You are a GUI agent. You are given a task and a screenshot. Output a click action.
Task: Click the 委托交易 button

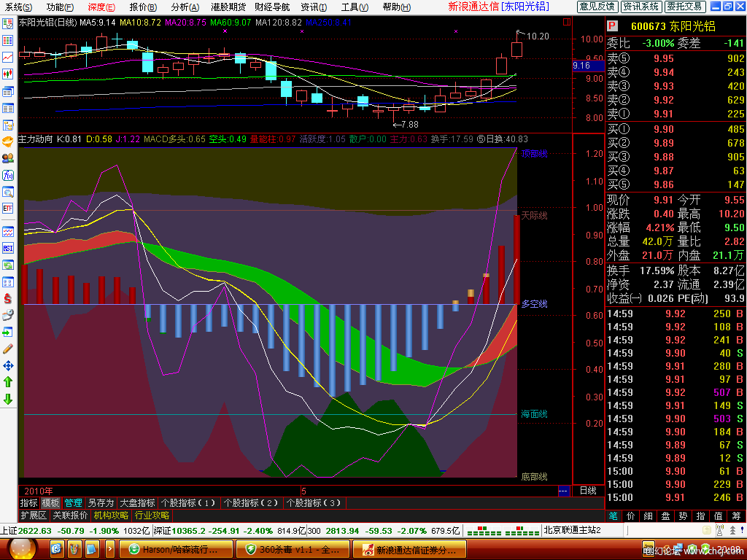click(684, 6)
